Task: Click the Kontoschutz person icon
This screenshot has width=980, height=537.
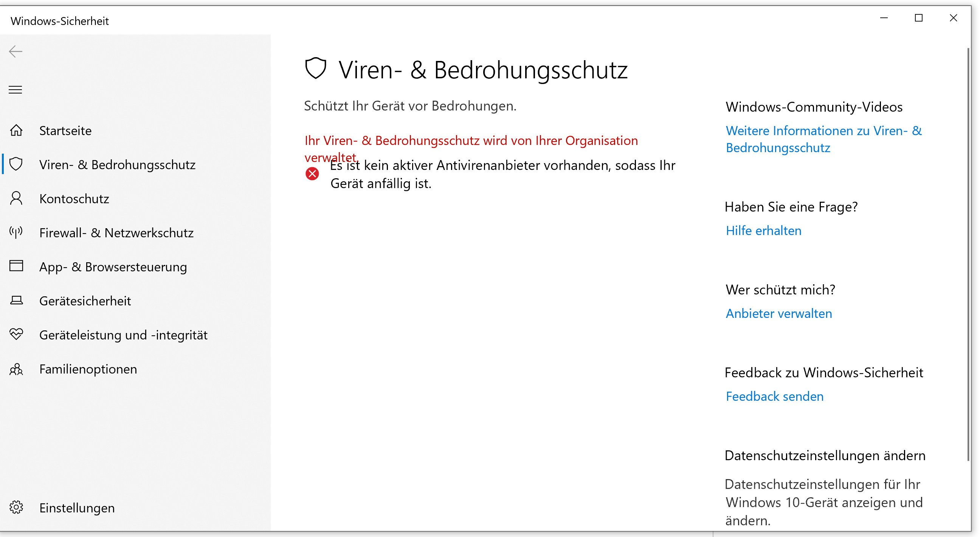Action: click(16, 198)
